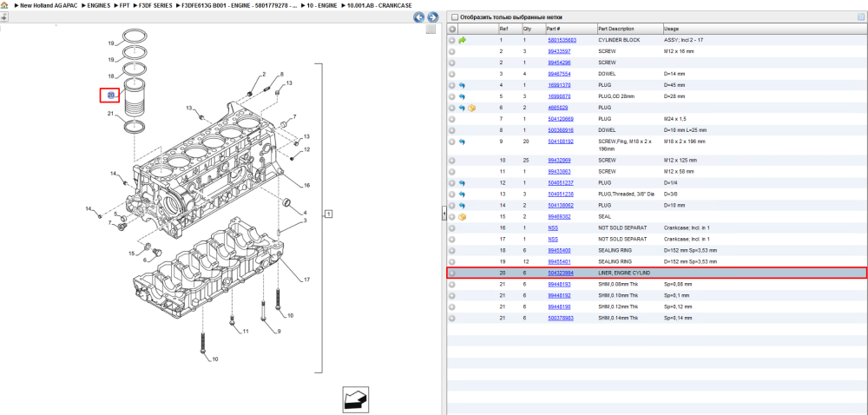Collapse the parts panel with the splitter arrow
Viewport: 868px width, 415px height.
[444, 214]
